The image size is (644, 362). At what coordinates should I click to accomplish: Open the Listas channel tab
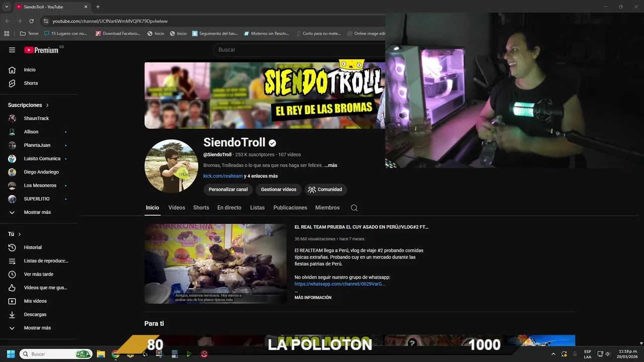coord(257,208)
